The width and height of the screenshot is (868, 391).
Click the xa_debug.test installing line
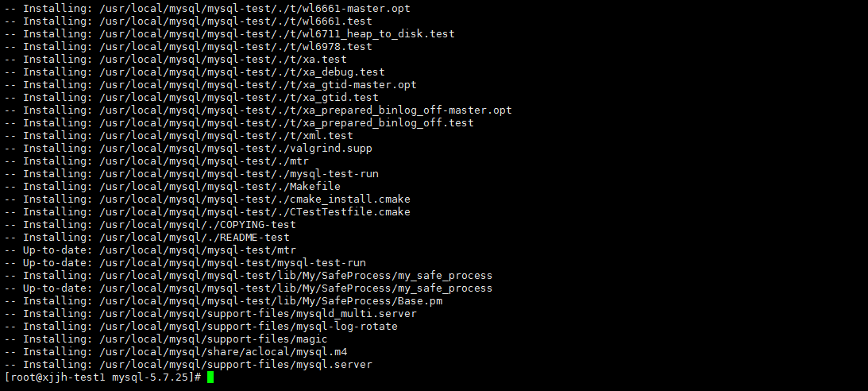[x=195, y=72]
